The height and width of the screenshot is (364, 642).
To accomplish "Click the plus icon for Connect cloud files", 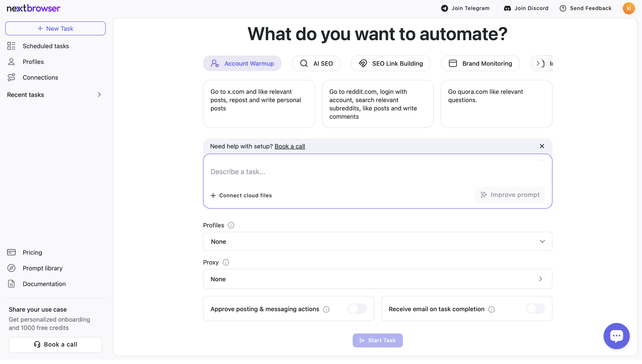I will [x=213, y=196].
